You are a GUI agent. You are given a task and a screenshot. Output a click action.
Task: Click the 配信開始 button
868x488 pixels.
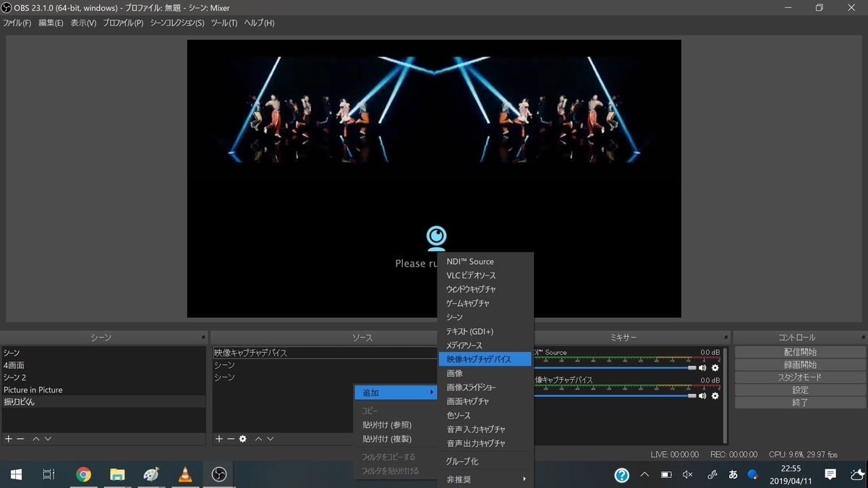tap(800, 352)
